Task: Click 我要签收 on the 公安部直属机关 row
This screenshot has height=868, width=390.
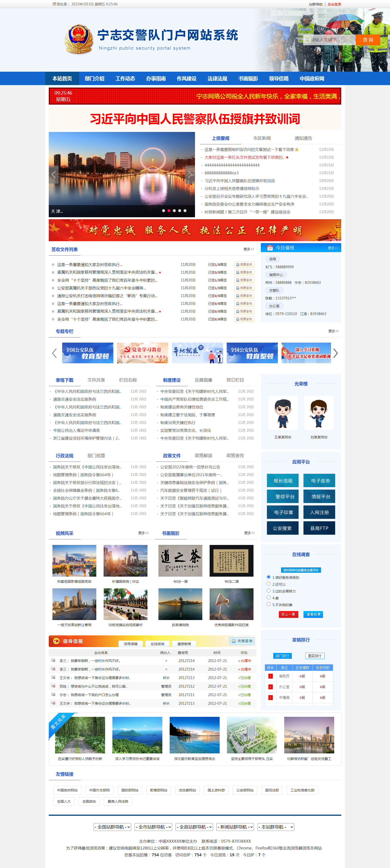Action: pos(244,288)
